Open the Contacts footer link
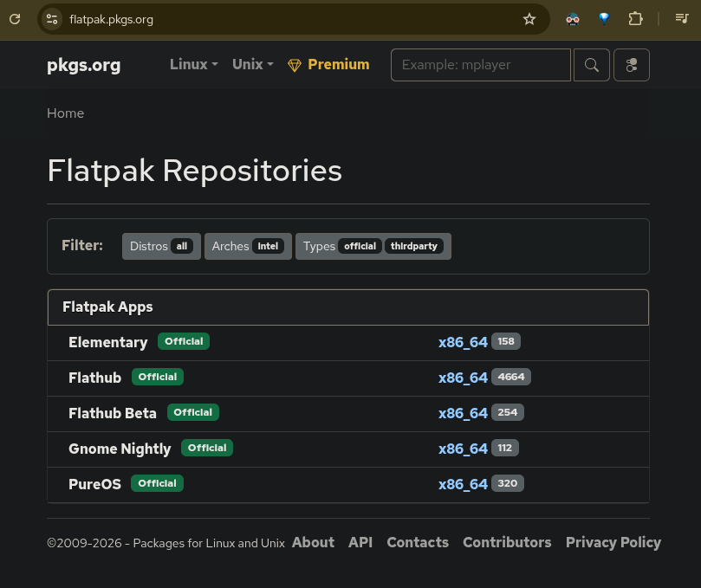Image resolution: width=701 pixels, height=588 pixels. [x=418, y=542]
